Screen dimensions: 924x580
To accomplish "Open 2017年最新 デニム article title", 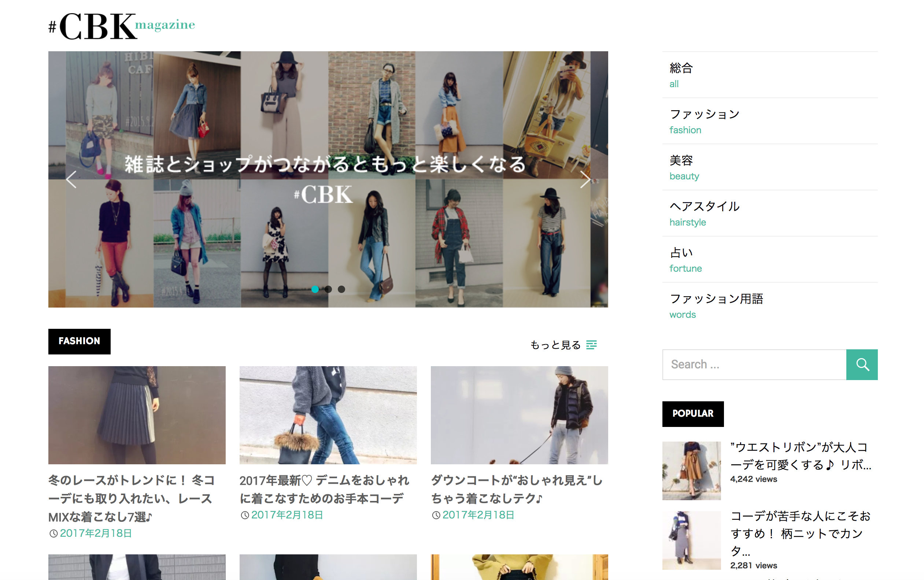I will [325, 490].
